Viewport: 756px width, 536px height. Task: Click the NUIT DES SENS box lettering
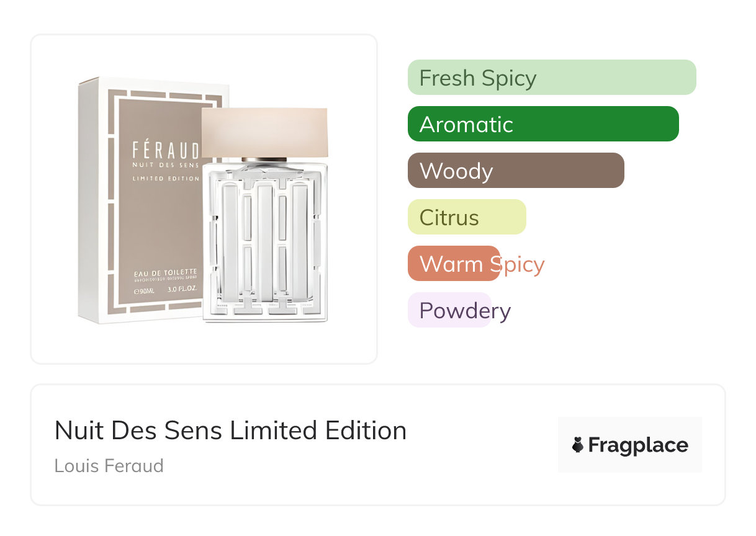tap(166, 166)
